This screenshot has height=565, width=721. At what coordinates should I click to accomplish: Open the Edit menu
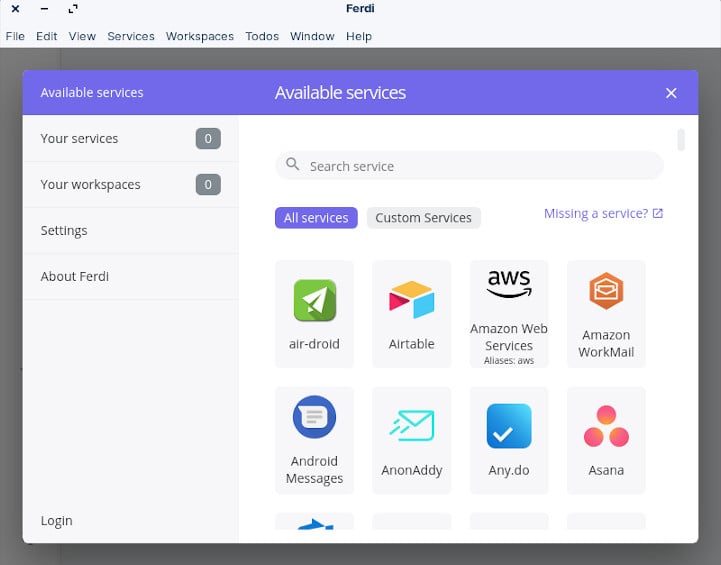tap(46, 36)
